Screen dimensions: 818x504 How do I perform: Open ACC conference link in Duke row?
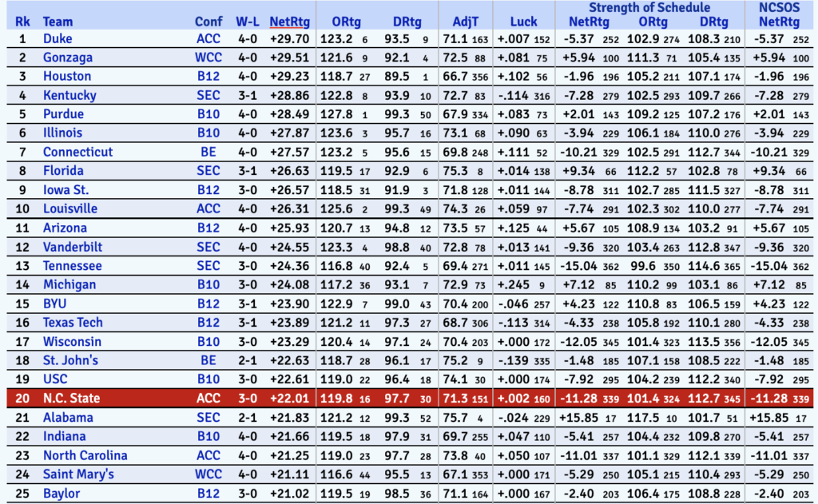(x=208, y=38)
